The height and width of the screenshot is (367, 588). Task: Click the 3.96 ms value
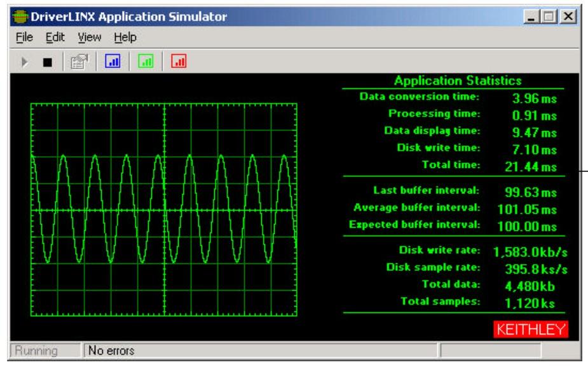coord(534,99)
